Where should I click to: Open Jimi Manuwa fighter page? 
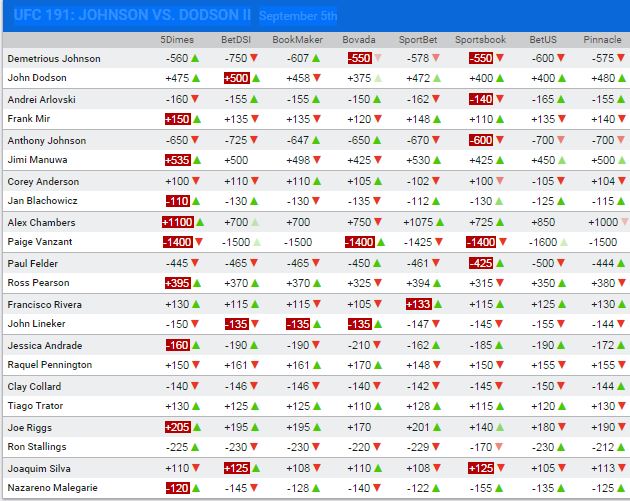[37, 160]
